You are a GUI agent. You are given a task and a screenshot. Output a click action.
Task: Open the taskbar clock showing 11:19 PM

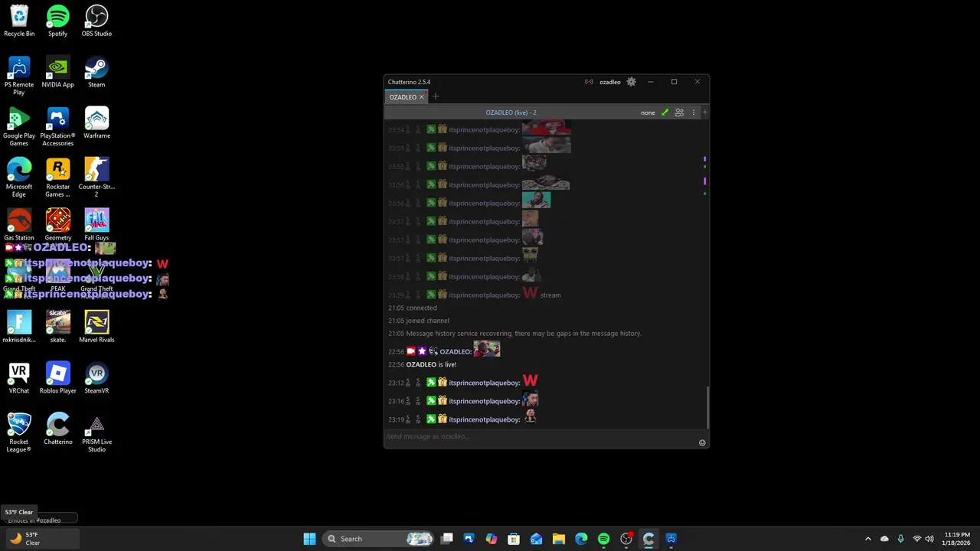coord(957,539)
